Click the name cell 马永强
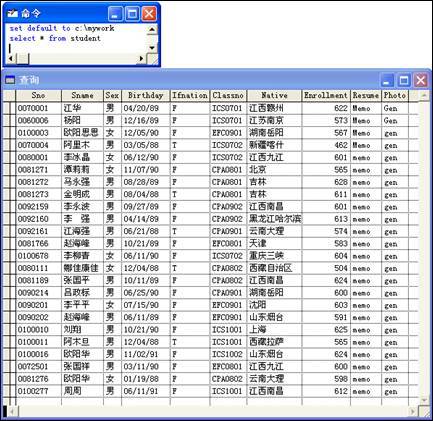The image size is (433, 421). [x=82, y=182]
